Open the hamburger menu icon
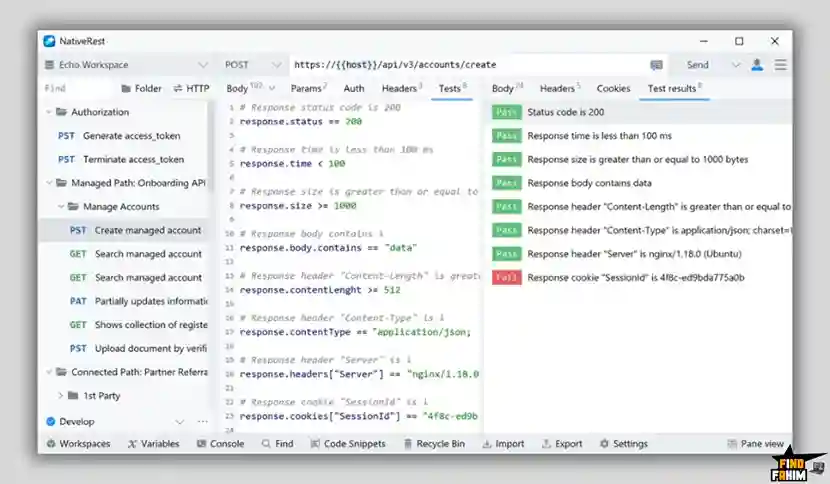Image resolution: width=830 pixels, height=484 pixels. pos(780,65)
